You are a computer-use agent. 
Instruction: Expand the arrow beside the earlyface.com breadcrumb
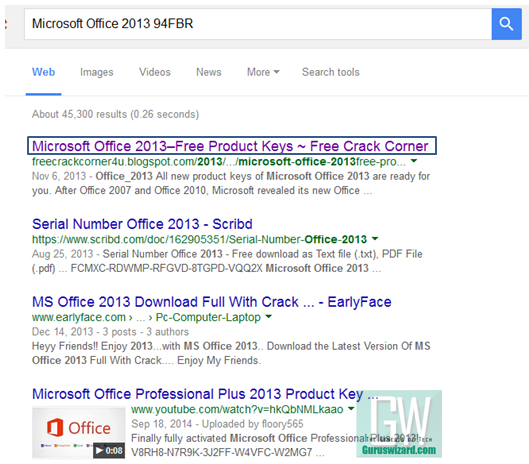[269, 317]
